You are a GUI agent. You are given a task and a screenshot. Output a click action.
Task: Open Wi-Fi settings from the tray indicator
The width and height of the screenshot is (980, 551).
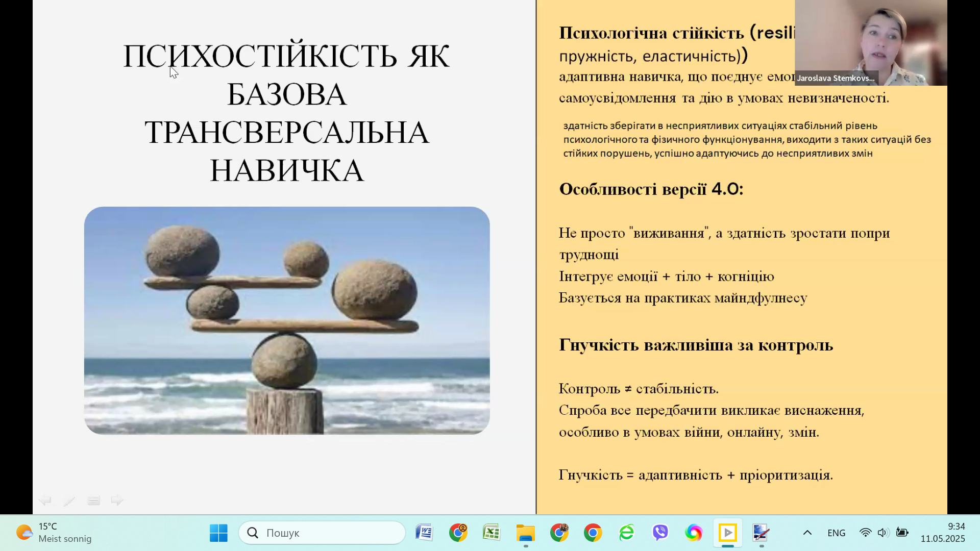click(865, 533)
